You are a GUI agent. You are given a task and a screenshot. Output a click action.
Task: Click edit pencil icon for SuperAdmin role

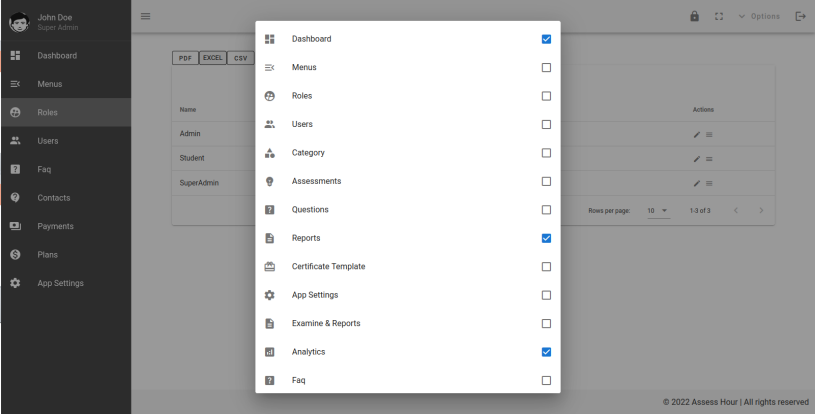pos(696,184)
